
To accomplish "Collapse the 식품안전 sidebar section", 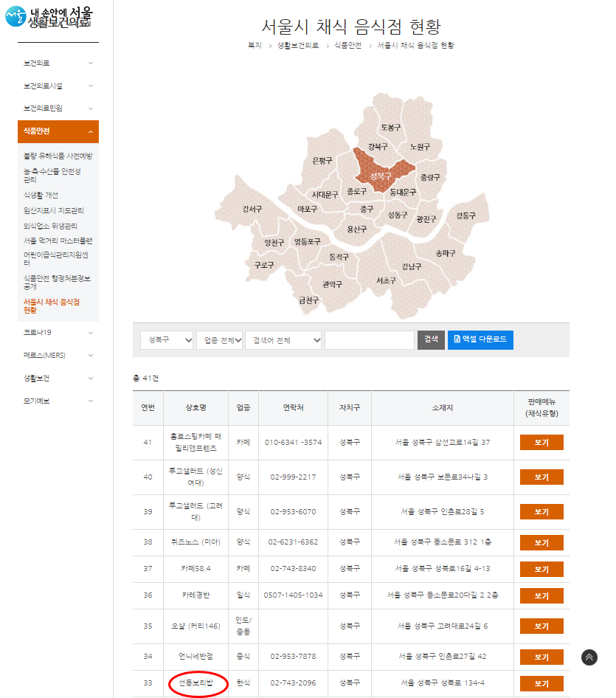I will [x=58, y=131].
